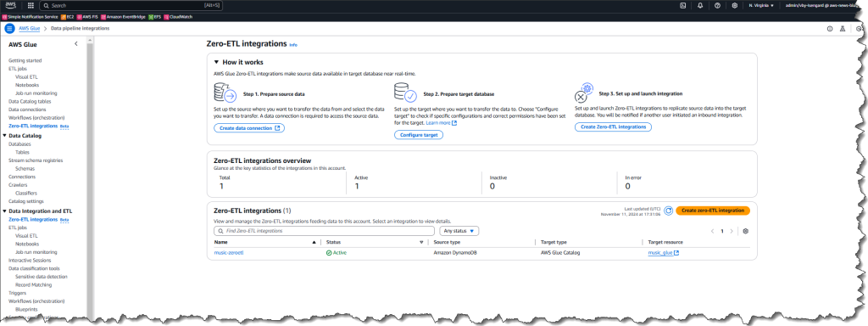
Task: Open the notifications bell
Action: click(x=700, y=6)
